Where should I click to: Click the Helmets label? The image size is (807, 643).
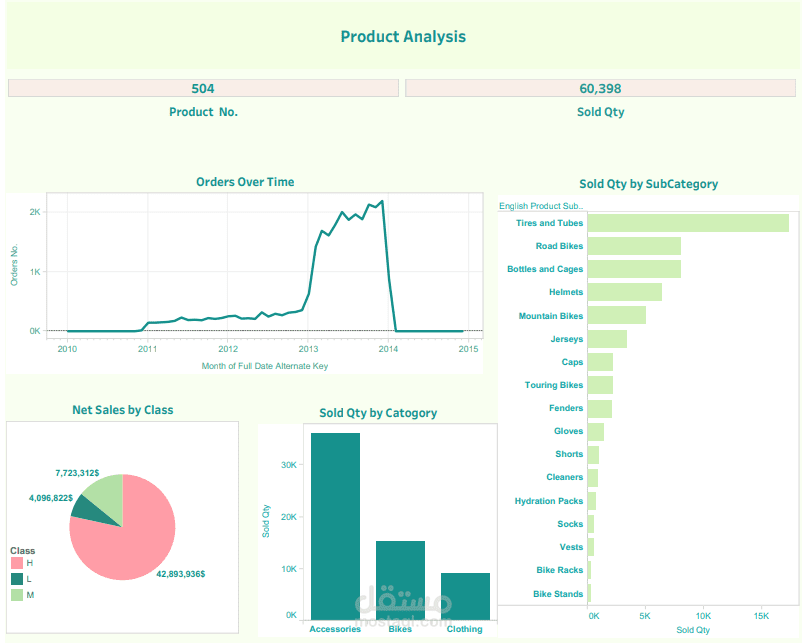(x=566, y=292)
